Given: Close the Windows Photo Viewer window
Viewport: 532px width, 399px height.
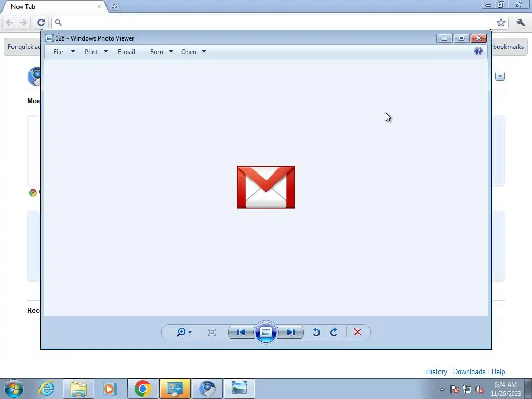Looking at the screenshot, I should pyautogui.click(x=478, y=38).
